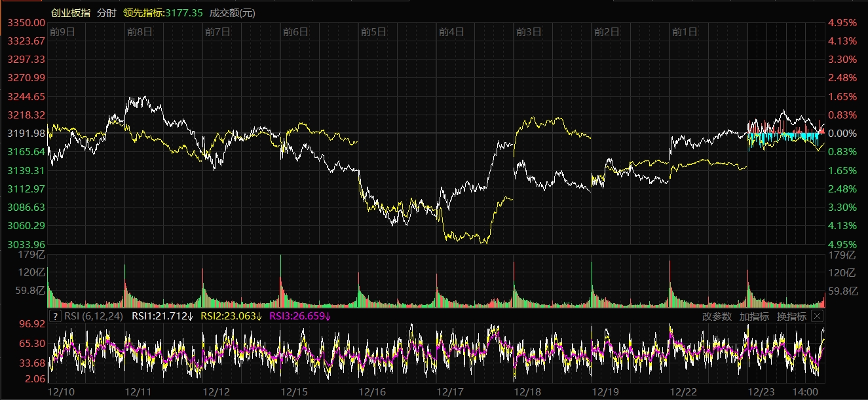868x400 pixels.
Task: Click the RSI help question-mark icon
Action: pyautogui.click(x=56, y=316)
